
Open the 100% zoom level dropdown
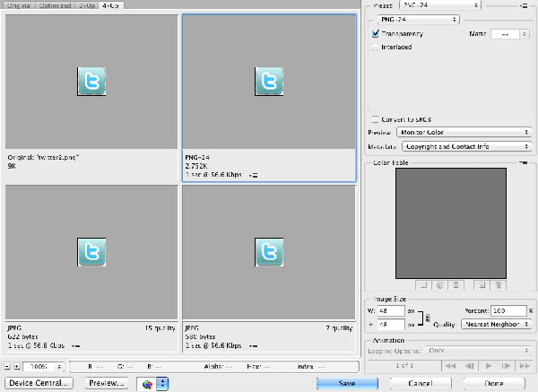pos(44,367)
